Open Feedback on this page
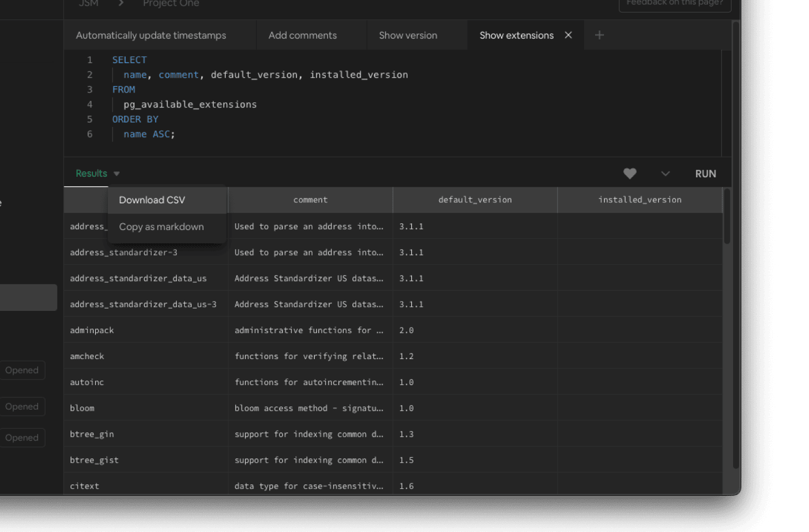809x532 pixels. pyautogui.click(x=674, y=3)
